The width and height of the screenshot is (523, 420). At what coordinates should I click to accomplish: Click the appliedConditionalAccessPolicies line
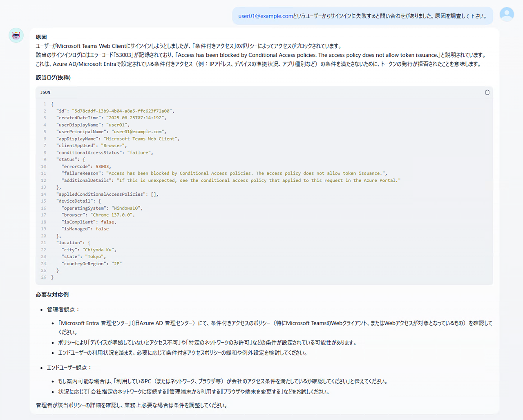pyautogui.click(x=107, y=194)
